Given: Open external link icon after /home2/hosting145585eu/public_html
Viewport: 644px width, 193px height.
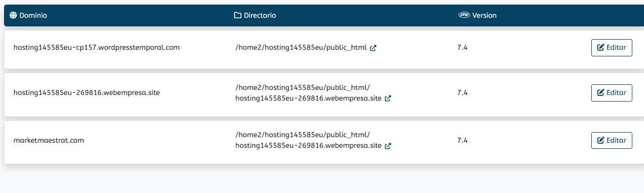Looking at the screenshot, I should point(373,48).
